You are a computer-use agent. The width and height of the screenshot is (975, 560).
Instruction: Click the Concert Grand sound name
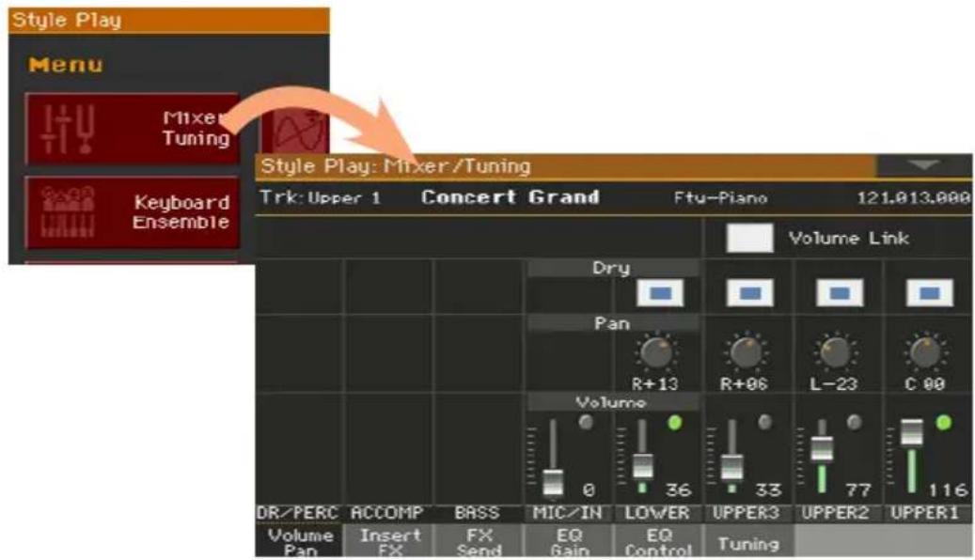coord(511,197)
